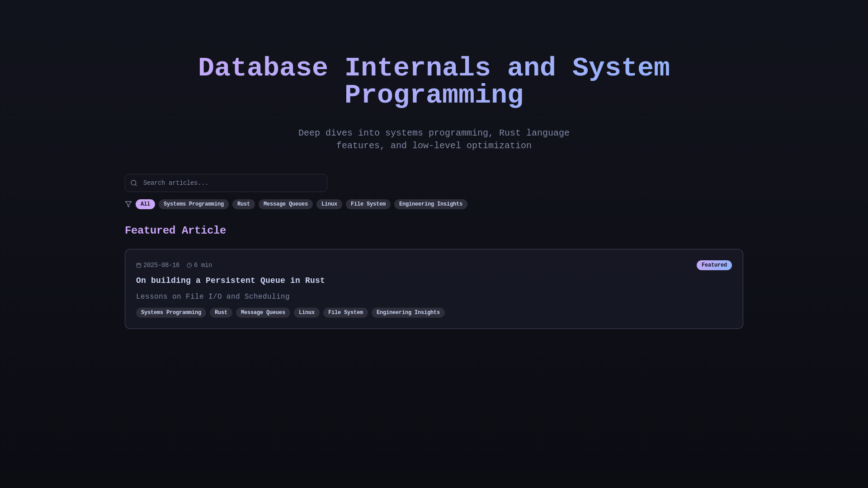Click the Deep dives into systems programming description
The width and height of the screenshot is (868, 488).
click(434, 139)
